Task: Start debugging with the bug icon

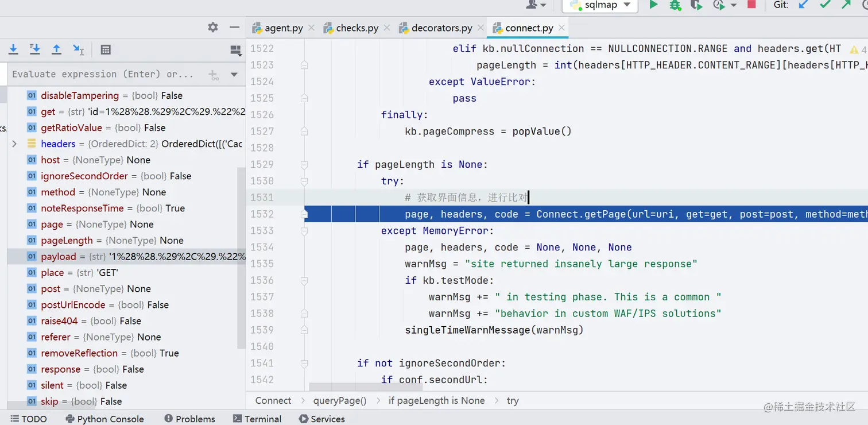Action: click(x=675, y=5)
